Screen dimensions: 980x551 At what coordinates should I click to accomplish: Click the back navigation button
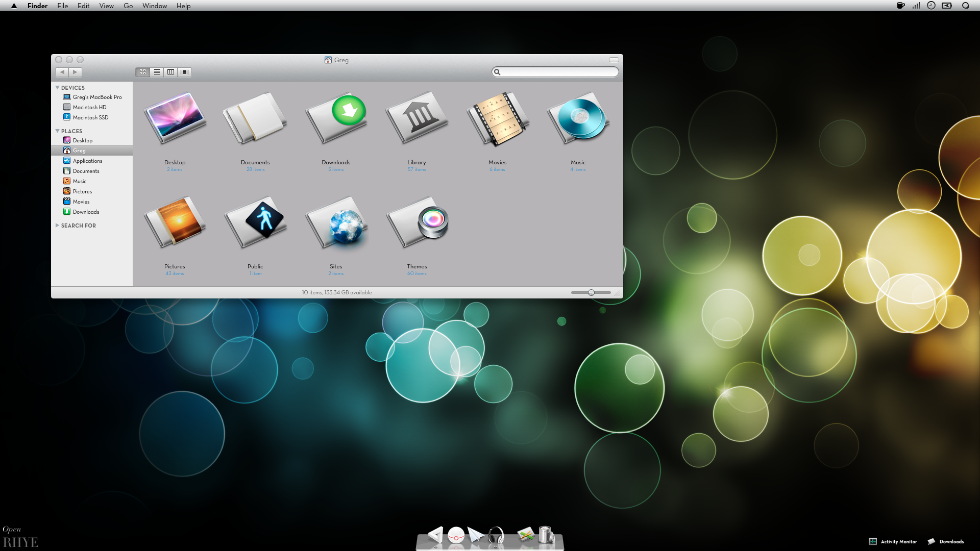coord(62,72)
